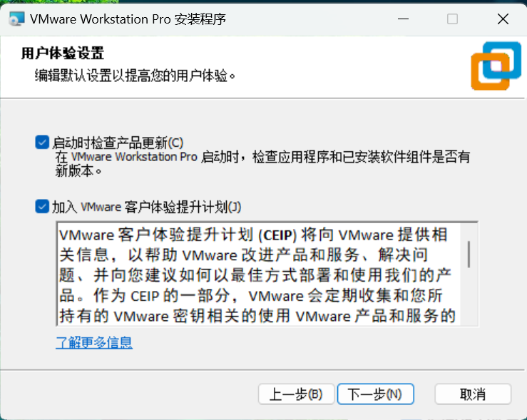Click the 启动时检查产品更新(C) label text
The image size is (527, 420).
click(118, 143)
